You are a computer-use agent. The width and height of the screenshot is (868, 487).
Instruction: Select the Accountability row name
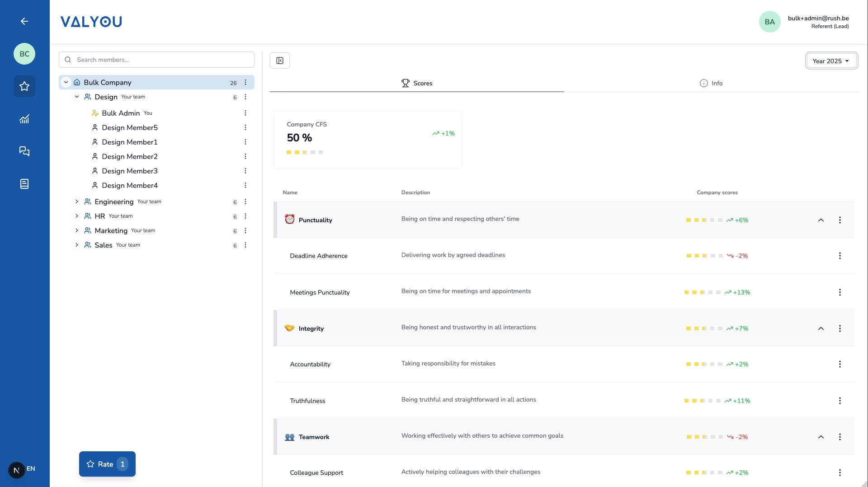pos(310,364)
